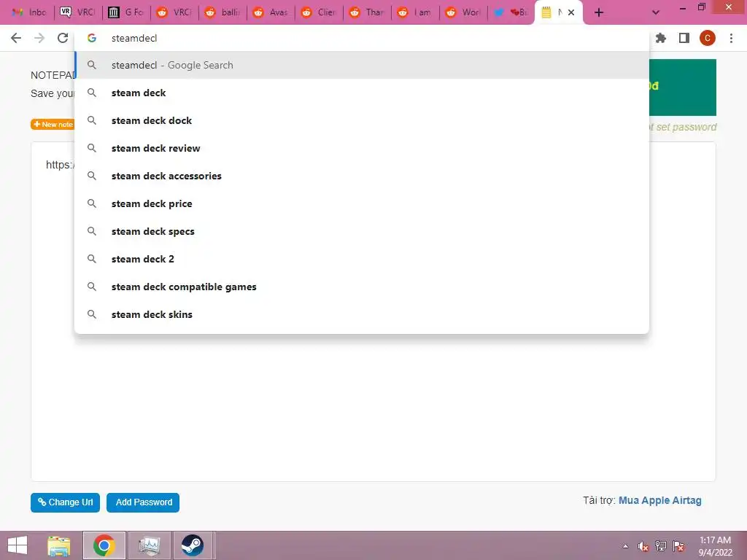Open the Chrome three-dot menu
747x560 pixels.
[731, 38]
